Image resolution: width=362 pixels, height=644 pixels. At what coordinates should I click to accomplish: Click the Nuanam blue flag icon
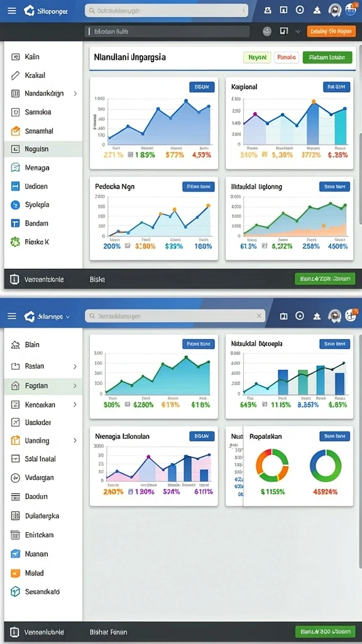click(x=15, y=553)
